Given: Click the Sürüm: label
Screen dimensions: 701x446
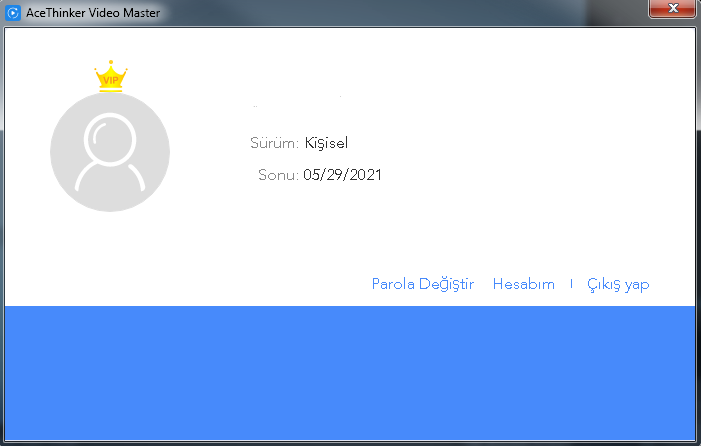Looking at the screenshot, I should tap(274, 143).
